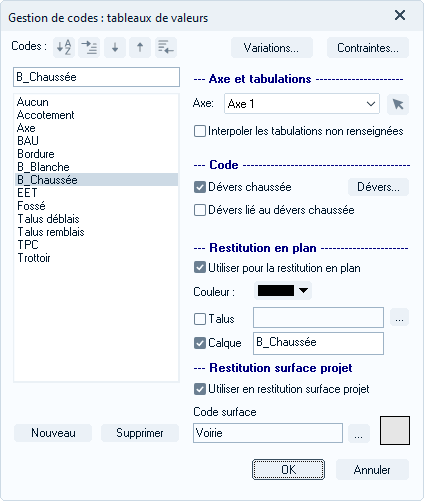Click the list insert arrow icon
Screen dimensions: 424x501
pyautogui.click(x=166, y=47)
